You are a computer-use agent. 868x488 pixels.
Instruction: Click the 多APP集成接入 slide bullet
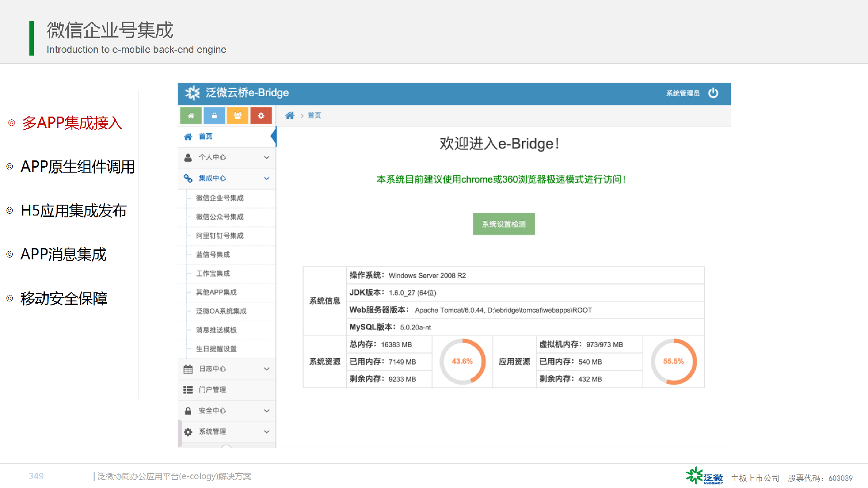[72, 123]
